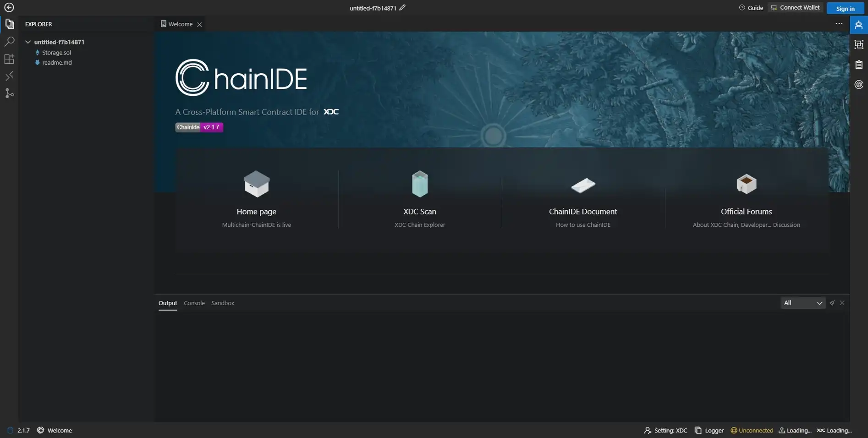868x438 pixels.
Task: Open the XDC Scan chain explorer link
Action: click(419, 212)
